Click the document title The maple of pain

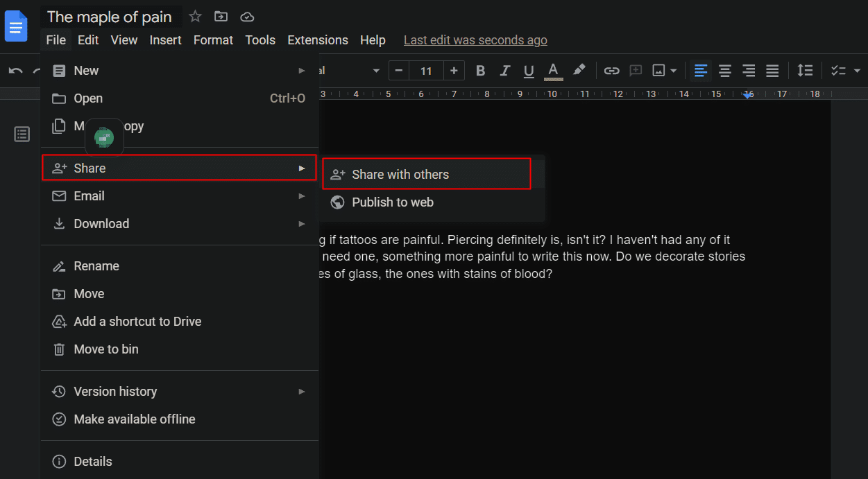[x=110, y=17]
